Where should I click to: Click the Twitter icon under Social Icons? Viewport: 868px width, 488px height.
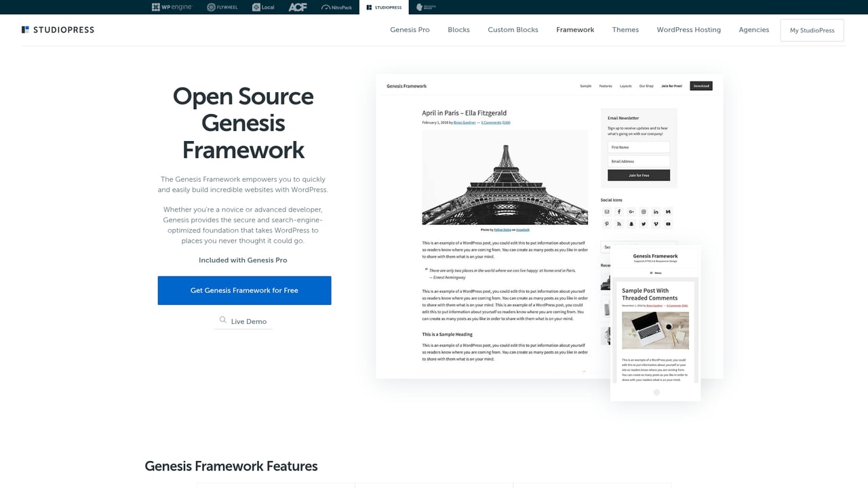click(644, 224)
